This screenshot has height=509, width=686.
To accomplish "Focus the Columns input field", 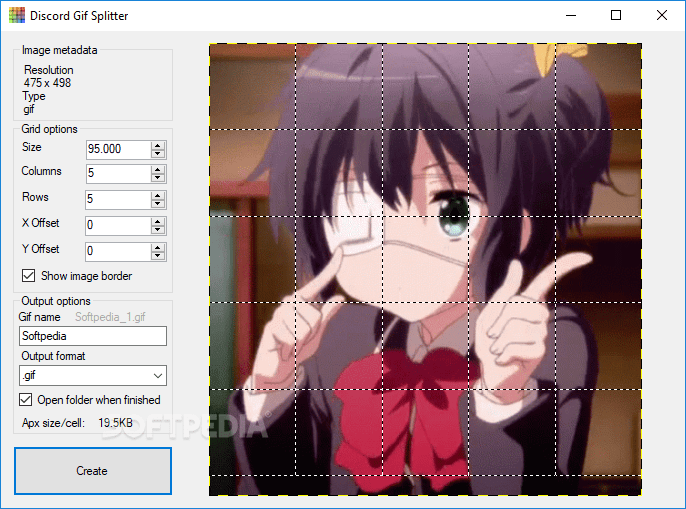I will point(118,173).
